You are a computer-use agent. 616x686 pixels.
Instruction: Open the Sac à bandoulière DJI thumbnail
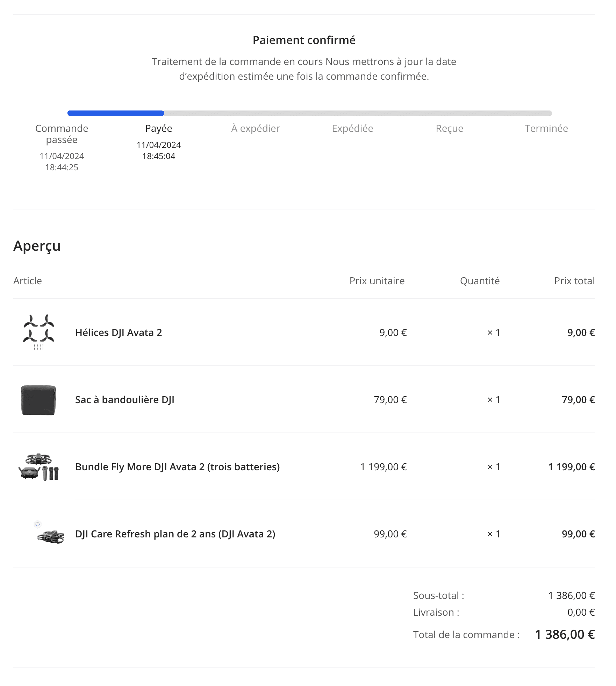coord(38,400)
